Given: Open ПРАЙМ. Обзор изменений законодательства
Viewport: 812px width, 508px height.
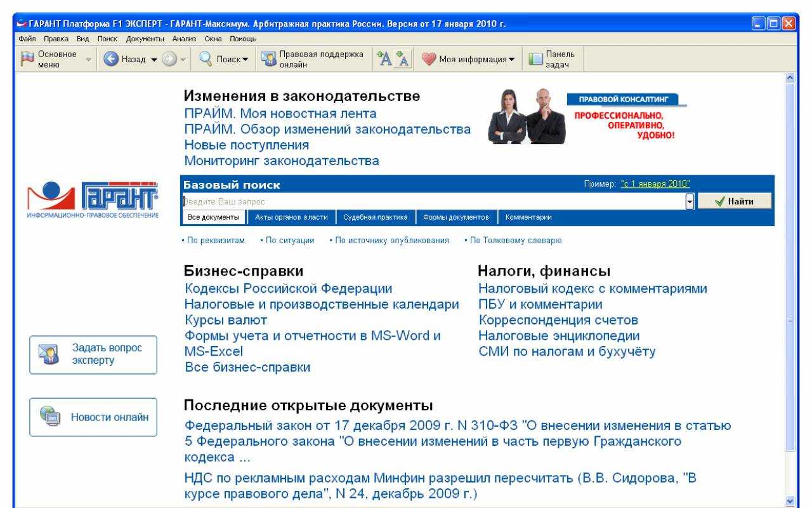Looking at the screenshot, I should [327, 130].
